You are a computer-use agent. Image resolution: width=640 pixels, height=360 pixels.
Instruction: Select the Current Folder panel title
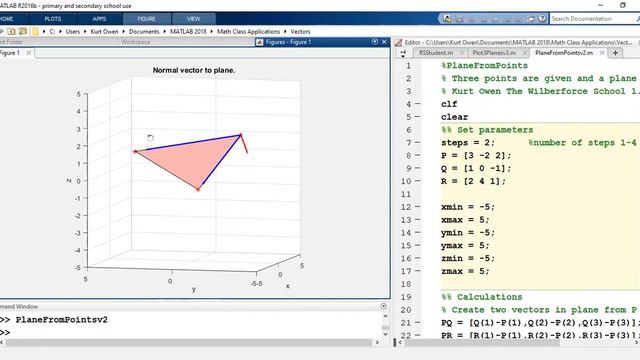point(11,42)
